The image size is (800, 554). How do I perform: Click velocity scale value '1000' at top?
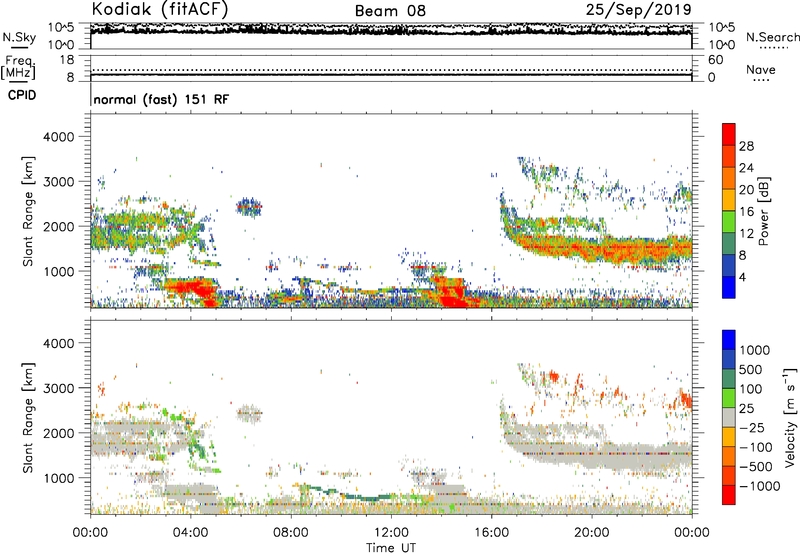[755, 350]
